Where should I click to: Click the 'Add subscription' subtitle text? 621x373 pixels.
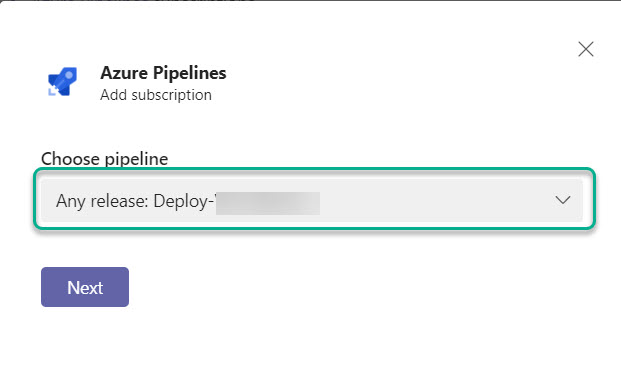[x=156, y=95]
